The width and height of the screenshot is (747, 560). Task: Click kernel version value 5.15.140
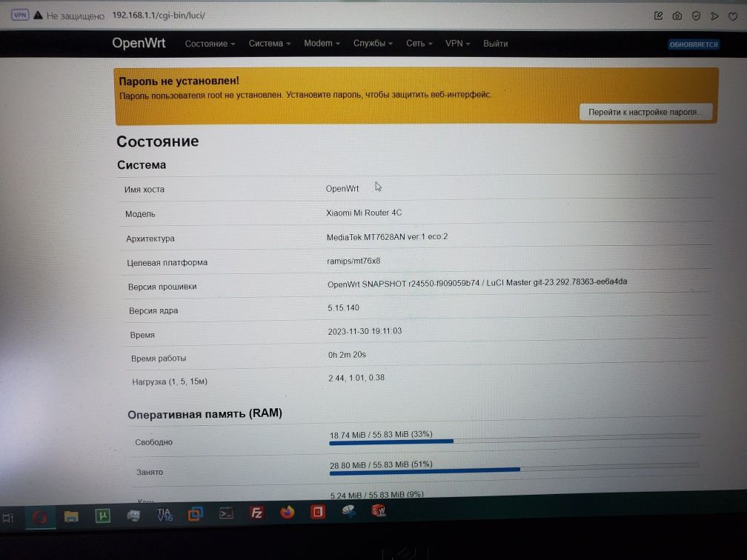pos(344,307)
